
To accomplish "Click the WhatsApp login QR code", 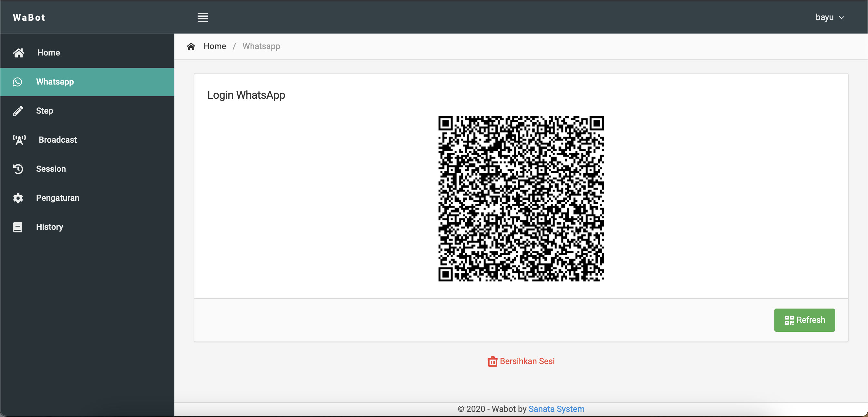I will coord(521,199).
